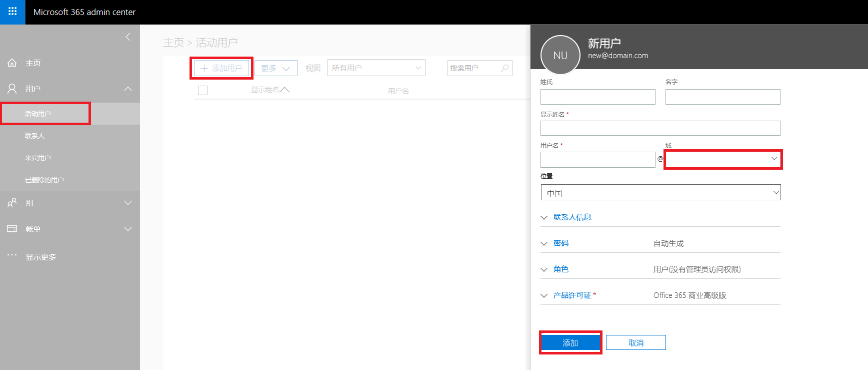This screenshot has height=370, width=868.
Task: Click the 用户名 column header
Action: (x=398, y=91)
